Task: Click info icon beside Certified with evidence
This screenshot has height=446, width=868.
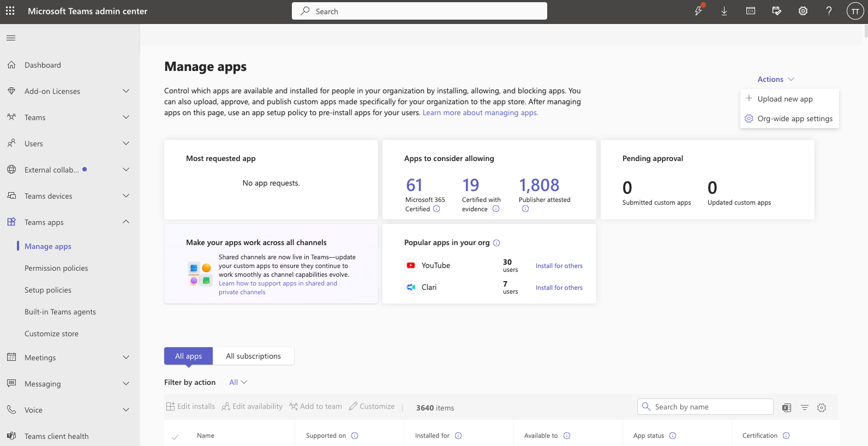Action: (496, 209)
